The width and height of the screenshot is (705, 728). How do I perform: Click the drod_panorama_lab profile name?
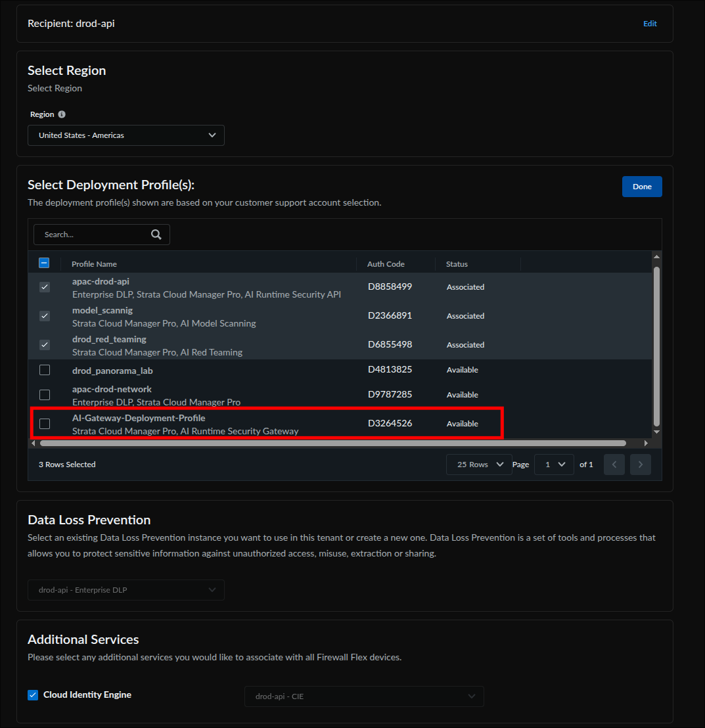click(x=112, y=371)
